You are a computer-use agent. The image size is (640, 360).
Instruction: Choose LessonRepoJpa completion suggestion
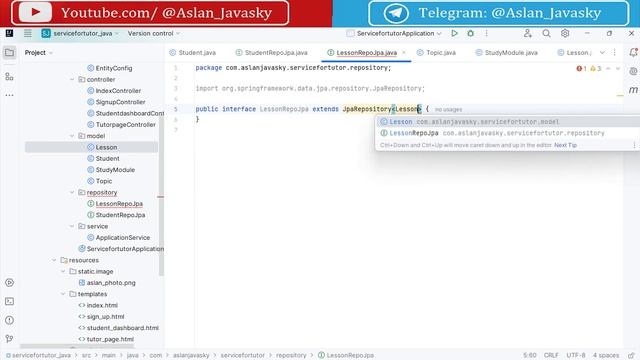click(x=507, y=133)
